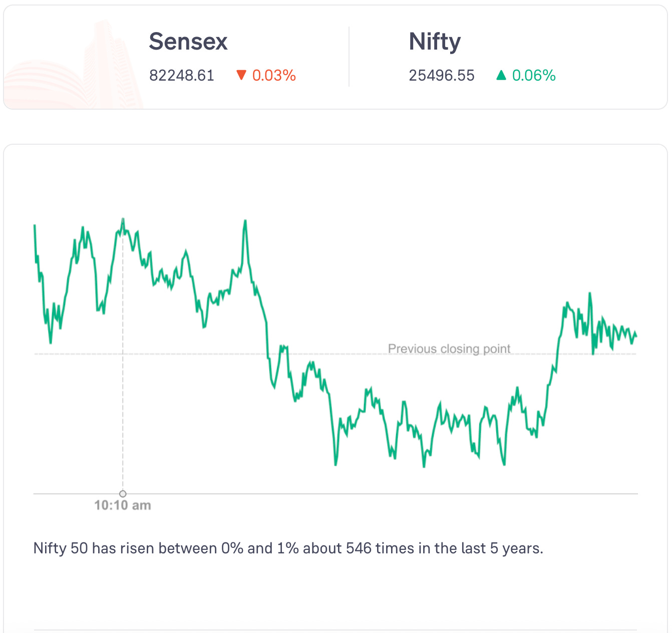Viewport: 672px width, 633px height.
Task: Click the Previous closing point label
Action: coord(449,349)
